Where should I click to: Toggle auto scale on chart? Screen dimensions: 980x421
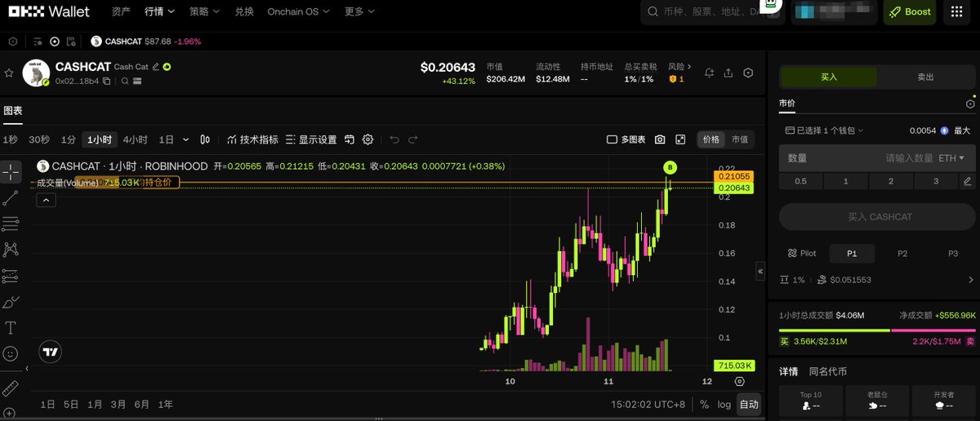[x=749, y=404]
